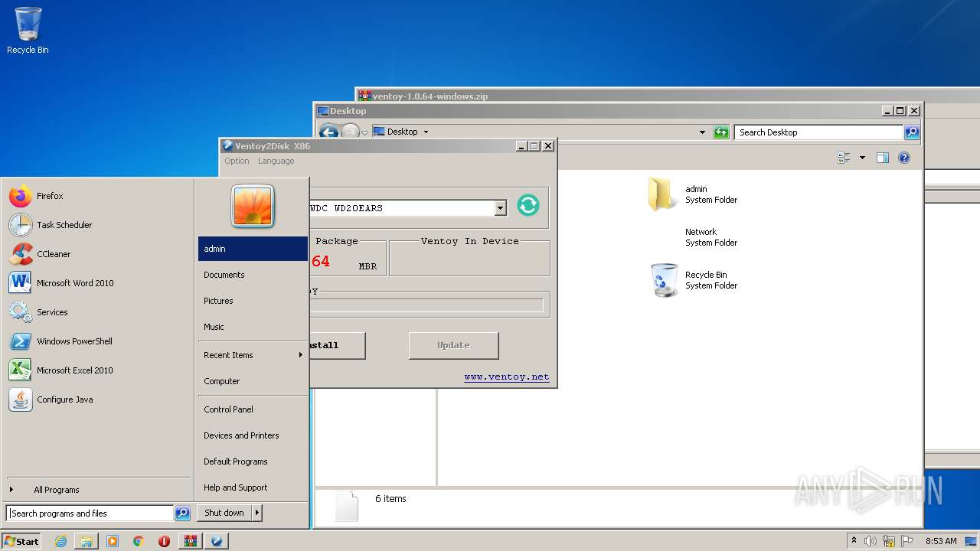Click the Start button

(21, 541)
